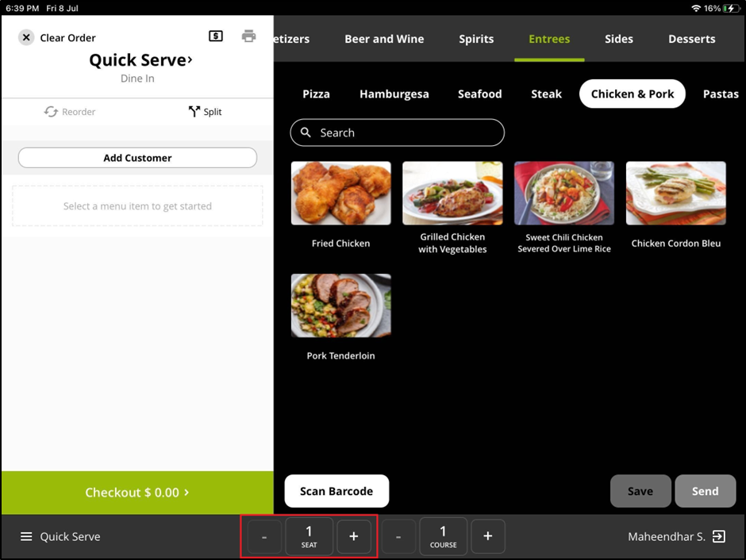
Task: Tap the Reorder arrows icon
Action: pos(52,112)
